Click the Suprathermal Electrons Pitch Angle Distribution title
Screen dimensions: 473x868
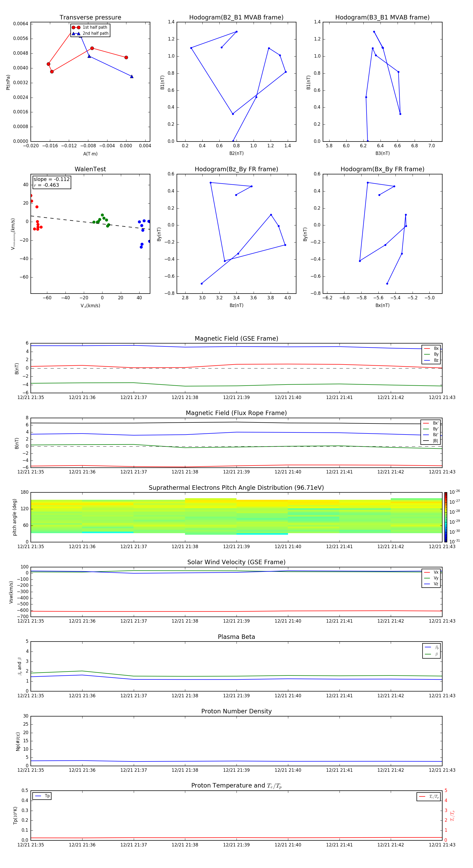(x=236, y=488)
